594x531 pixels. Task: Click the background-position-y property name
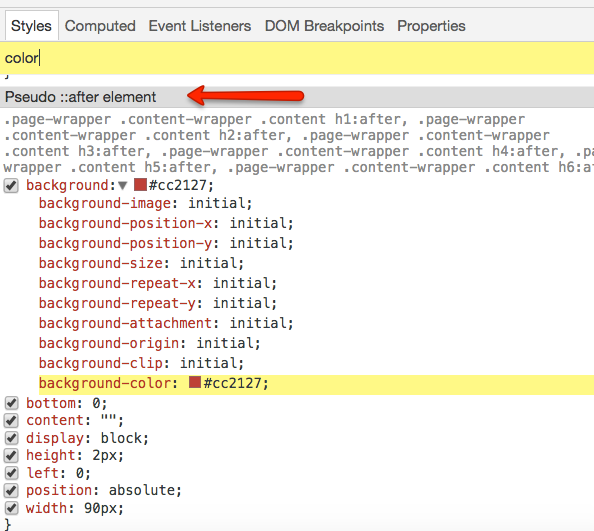126,243
